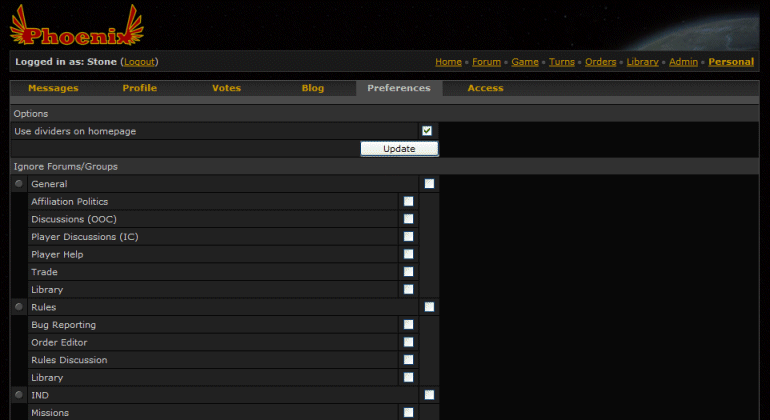Click the Use dividers on homepage label
770x420 pixels.
pyautogui.click(x=75, y=131)
